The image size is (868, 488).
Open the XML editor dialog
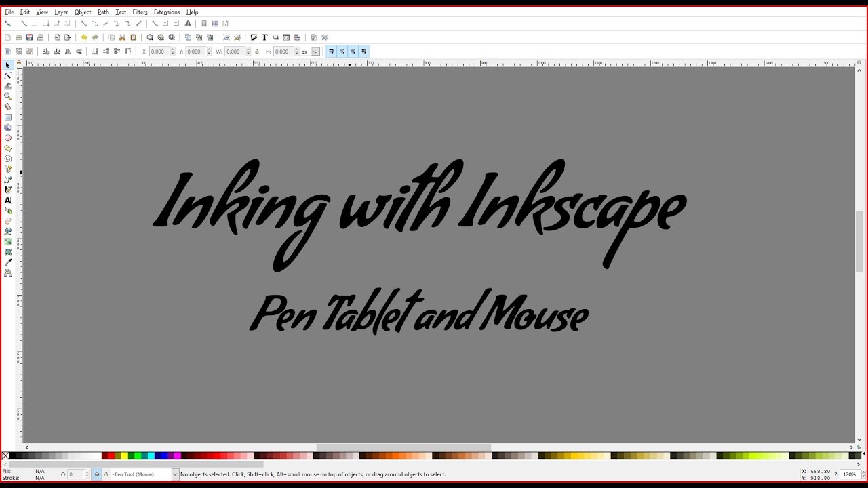tap(286, 37)
